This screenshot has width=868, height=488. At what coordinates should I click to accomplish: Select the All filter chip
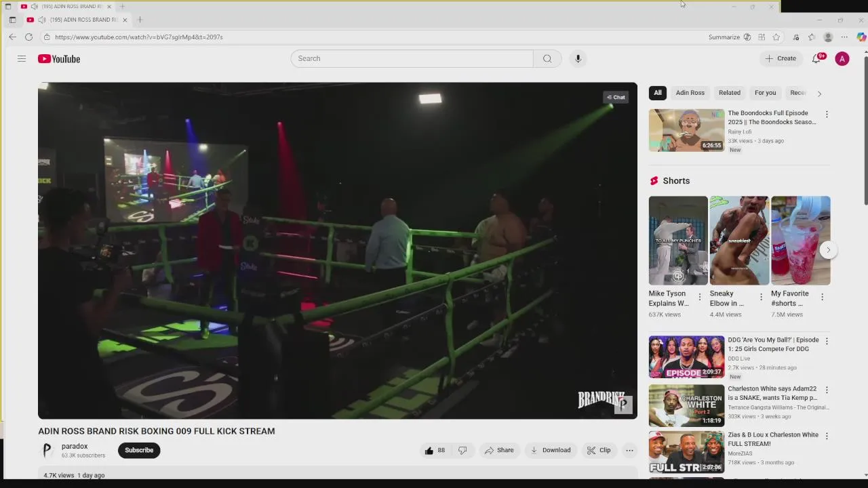(x=658, y=93)
